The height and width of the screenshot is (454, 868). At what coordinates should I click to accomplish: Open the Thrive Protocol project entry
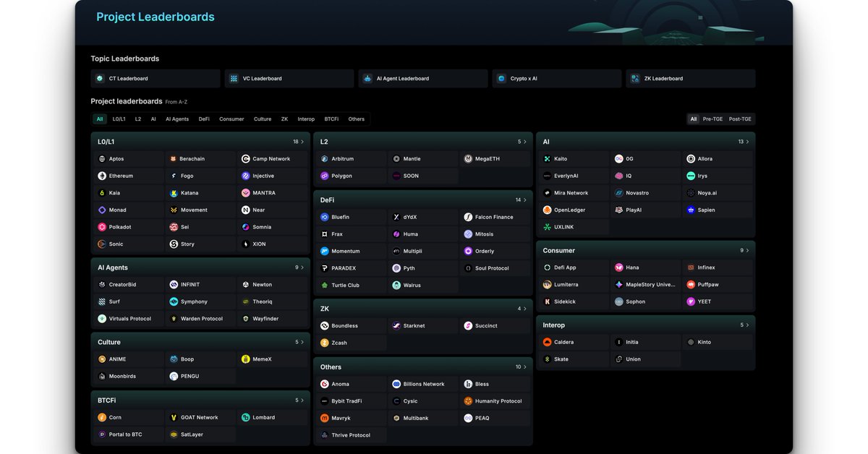coord(352,435)
